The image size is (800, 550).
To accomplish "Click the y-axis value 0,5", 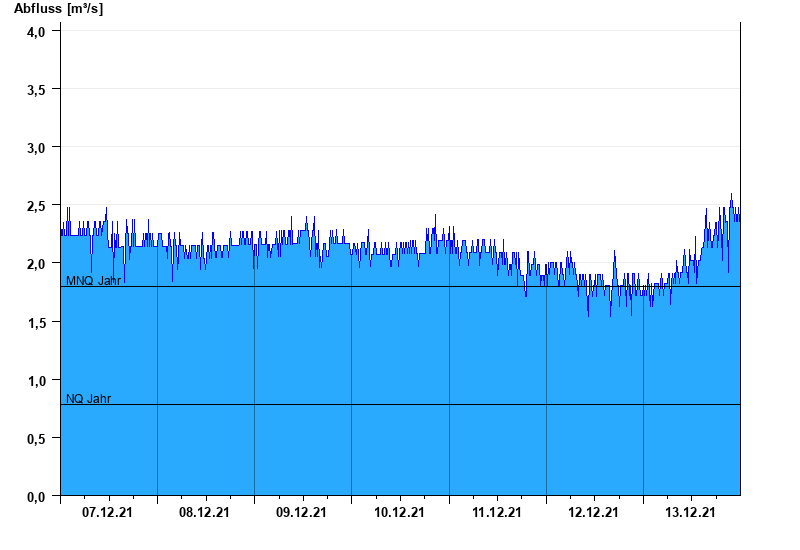I will 36,439.
